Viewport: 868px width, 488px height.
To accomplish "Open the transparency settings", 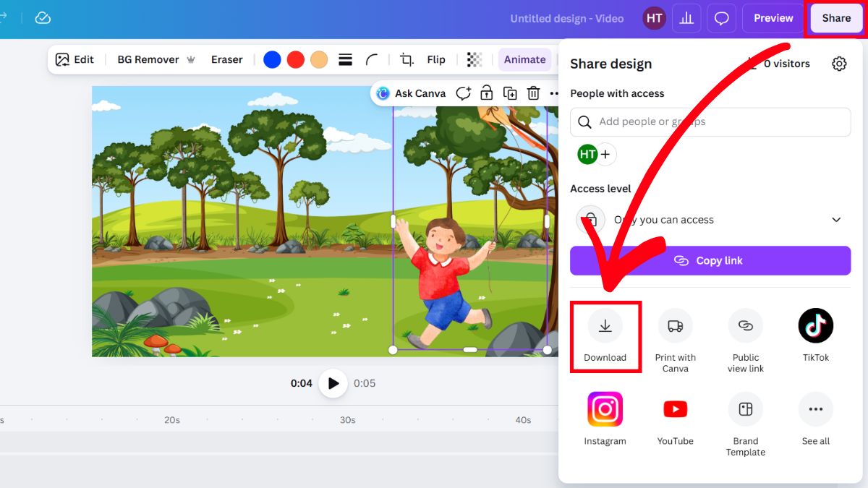I will click(474, 59).
